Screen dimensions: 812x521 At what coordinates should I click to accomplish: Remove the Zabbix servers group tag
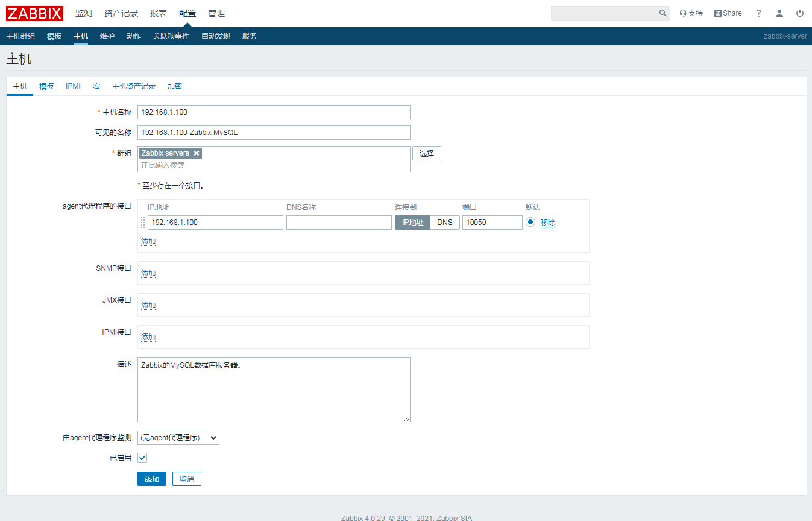pyautogui.click(x=197, y=153)
